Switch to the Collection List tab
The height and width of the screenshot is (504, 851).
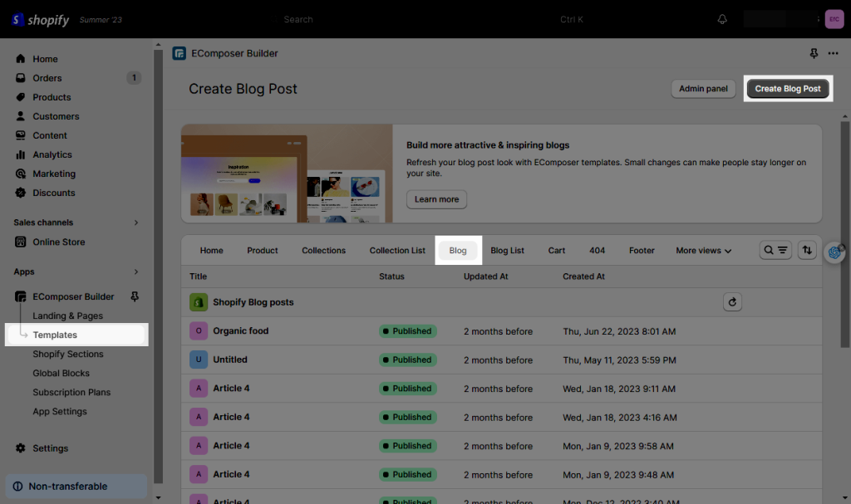click(397, 251)
